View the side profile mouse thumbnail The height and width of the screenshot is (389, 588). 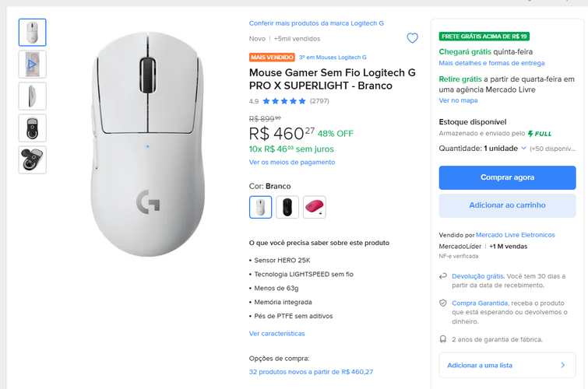point(32,96)
